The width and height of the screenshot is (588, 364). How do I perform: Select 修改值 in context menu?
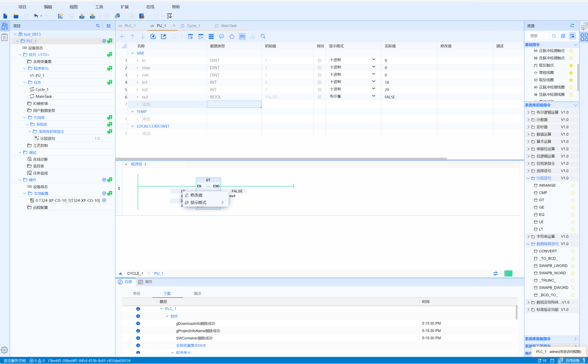196,195
